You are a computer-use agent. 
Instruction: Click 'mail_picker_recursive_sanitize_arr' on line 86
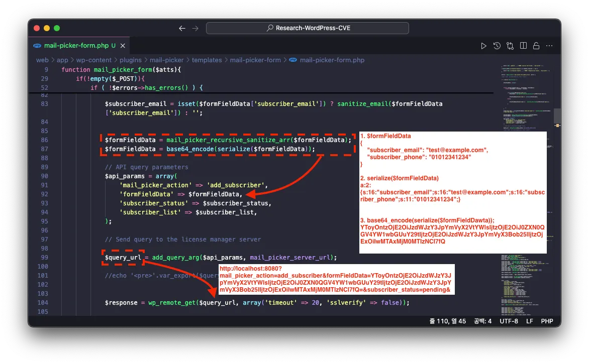point(228,140)
